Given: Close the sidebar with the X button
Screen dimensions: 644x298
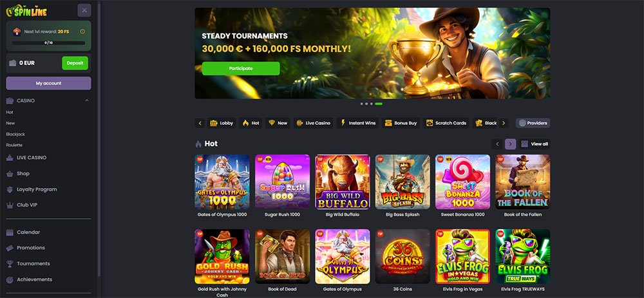Looking at the screenshot, I should (84, 10).
